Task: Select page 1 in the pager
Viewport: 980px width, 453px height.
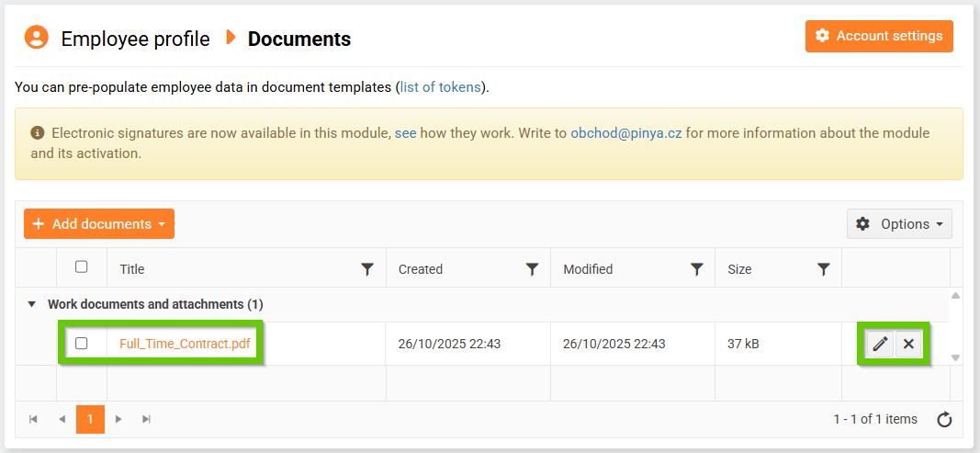Action: pyautogui.click(x=90, y=419)
